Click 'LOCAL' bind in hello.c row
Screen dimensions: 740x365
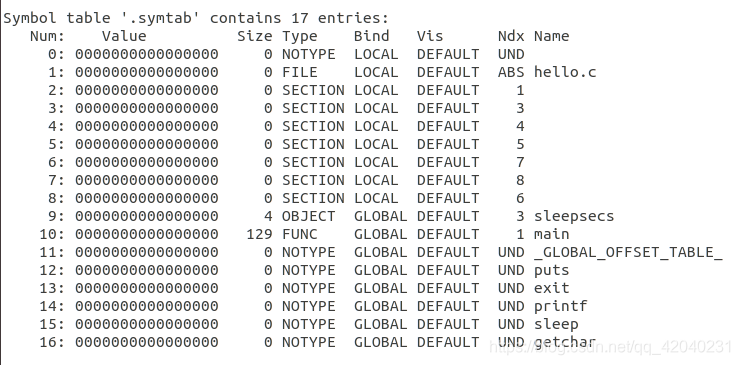(x=376, y=72)
